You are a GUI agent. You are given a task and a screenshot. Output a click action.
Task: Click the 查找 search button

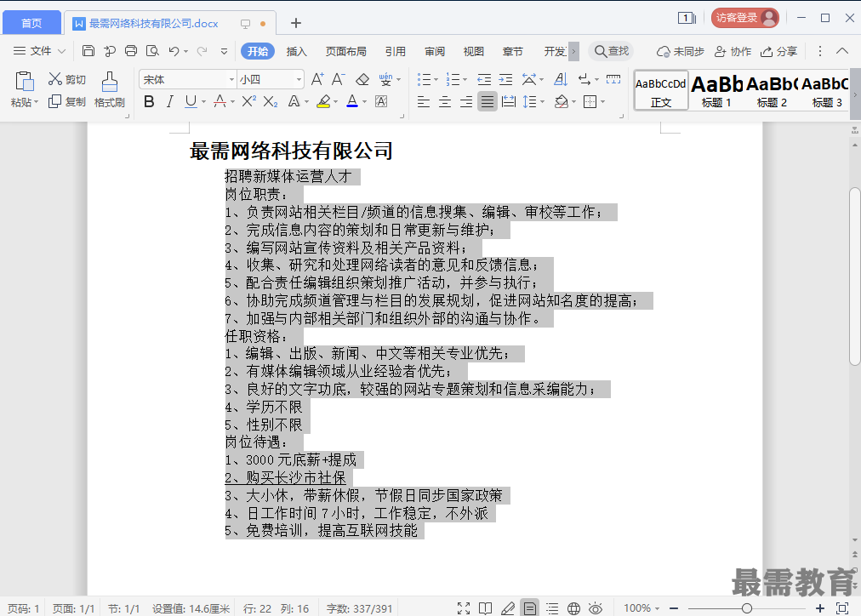(x=611, y=51)
